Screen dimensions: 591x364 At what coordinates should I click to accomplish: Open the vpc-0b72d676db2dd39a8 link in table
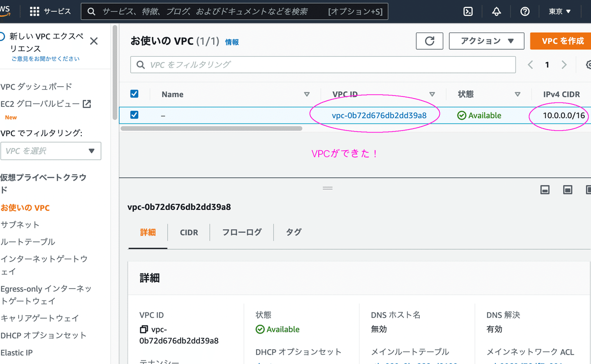point(379,115)
